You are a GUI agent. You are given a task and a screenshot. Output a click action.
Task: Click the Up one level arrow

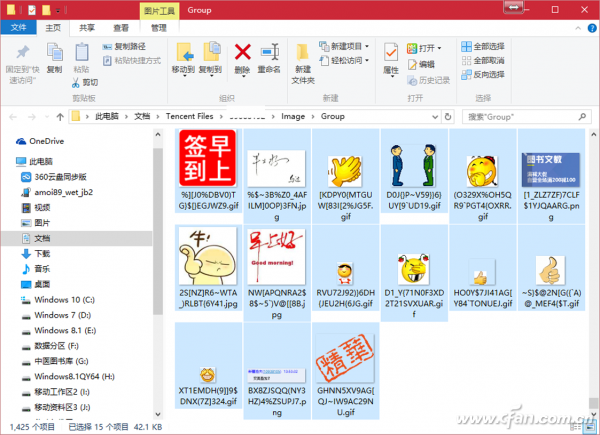point(60,117)
